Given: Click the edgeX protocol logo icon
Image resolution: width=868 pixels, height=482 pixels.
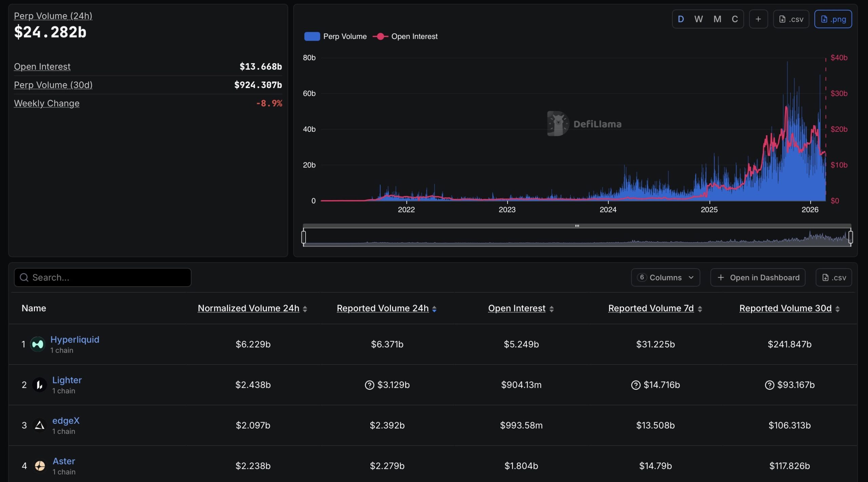Looking at the screenshot, I should 39,425.
